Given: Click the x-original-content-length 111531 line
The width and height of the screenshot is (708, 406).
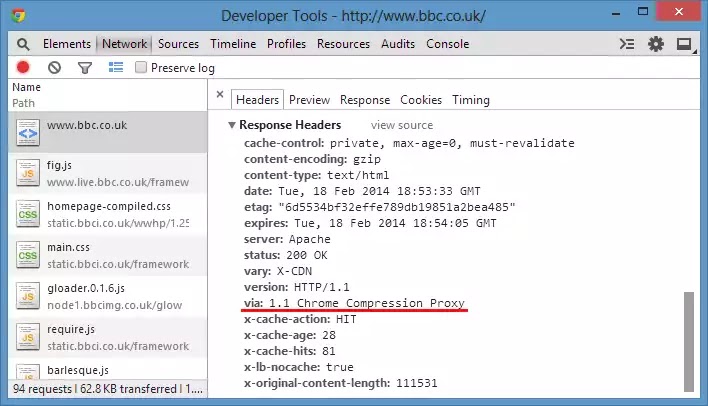Looking at the screenshot, I should coord(340,383).
